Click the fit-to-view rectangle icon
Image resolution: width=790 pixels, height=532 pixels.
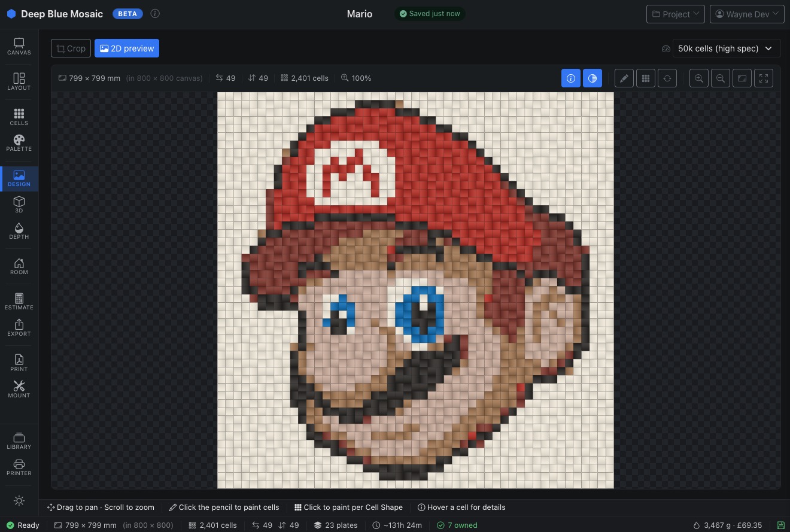click(x=742, y=78)
